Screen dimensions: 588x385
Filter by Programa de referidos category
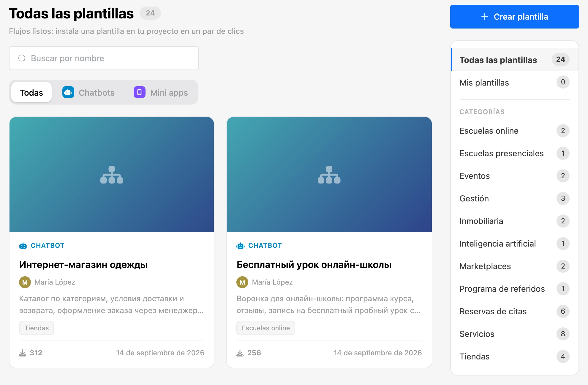(x=515, y=289)
